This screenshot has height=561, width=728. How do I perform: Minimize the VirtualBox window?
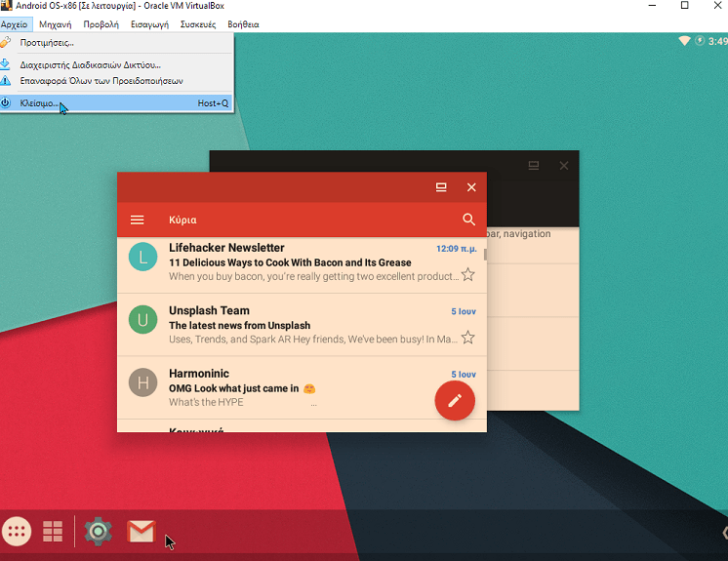(652, 6)
